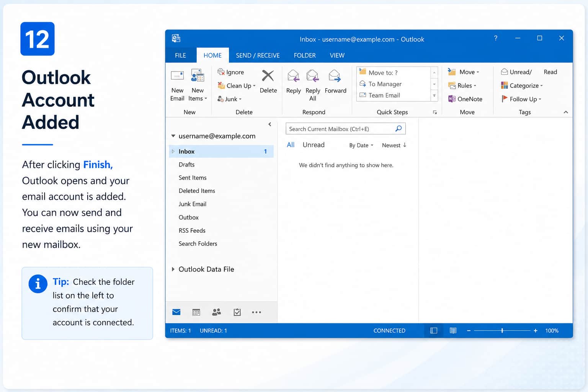Open the Search Folders item
588x392 pixels.
tap(198, 243)
